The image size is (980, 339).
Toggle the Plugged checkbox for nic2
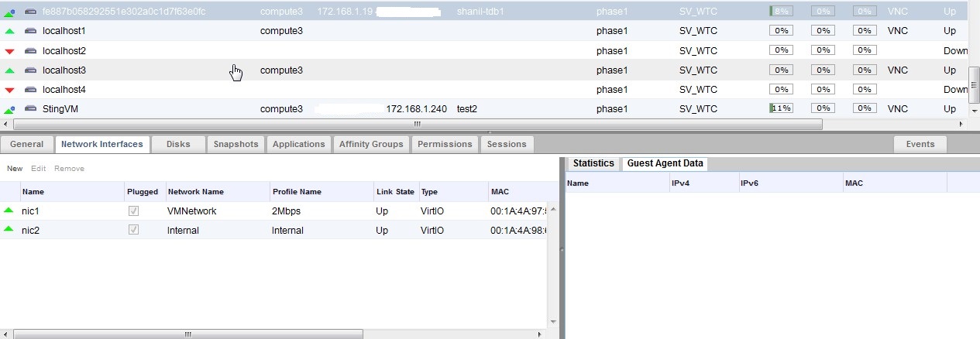pyautogui.click(x=133, y=230)
